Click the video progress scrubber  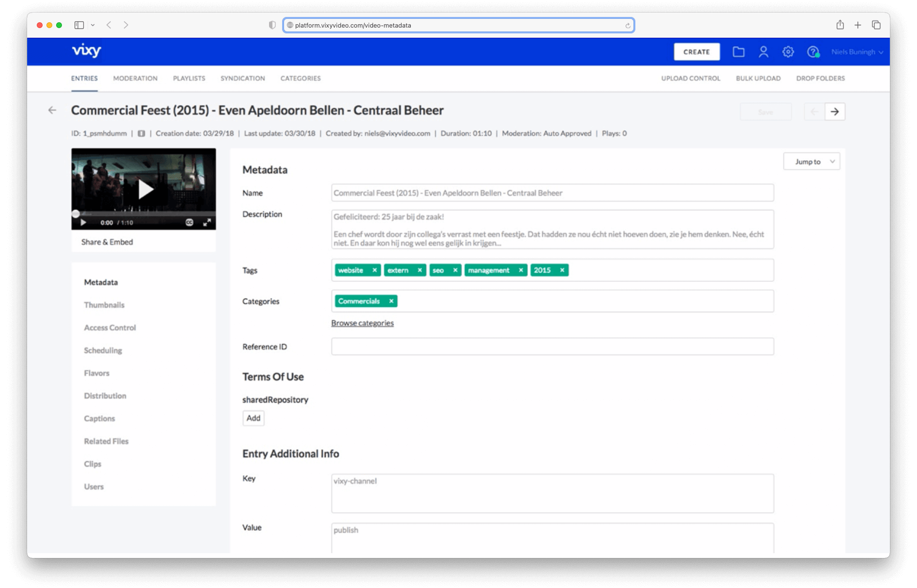tap(75, 213)
